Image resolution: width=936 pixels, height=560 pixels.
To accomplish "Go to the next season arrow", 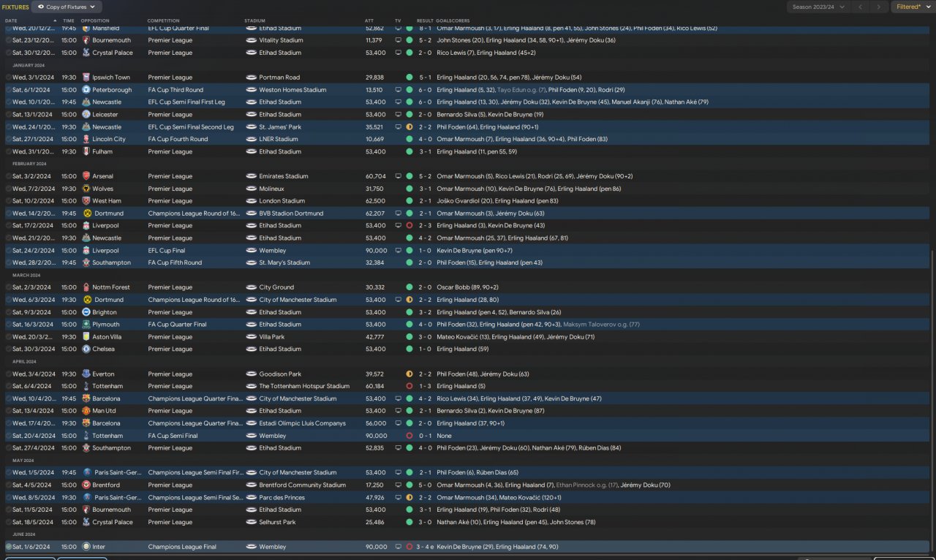I will coord(880,7).
